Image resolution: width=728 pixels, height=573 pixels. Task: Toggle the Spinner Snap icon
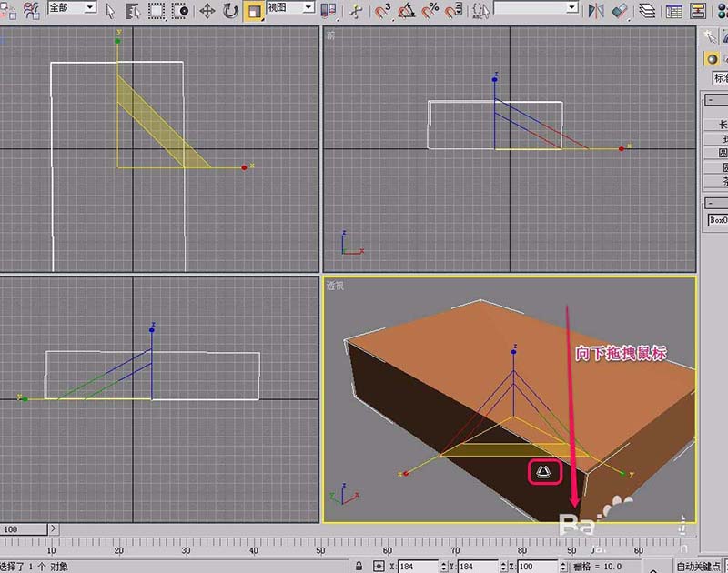tap(453, 11)
